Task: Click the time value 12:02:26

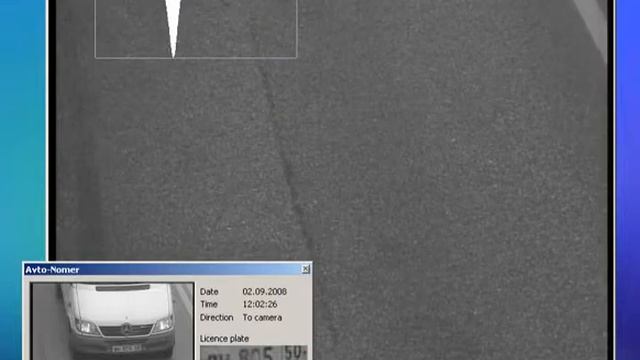Action: [260, 304]
